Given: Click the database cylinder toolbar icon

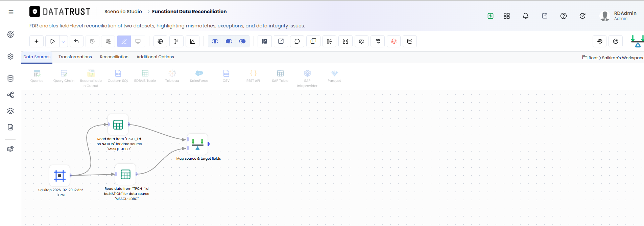Looking at the screenshot, I should point(410,41).
